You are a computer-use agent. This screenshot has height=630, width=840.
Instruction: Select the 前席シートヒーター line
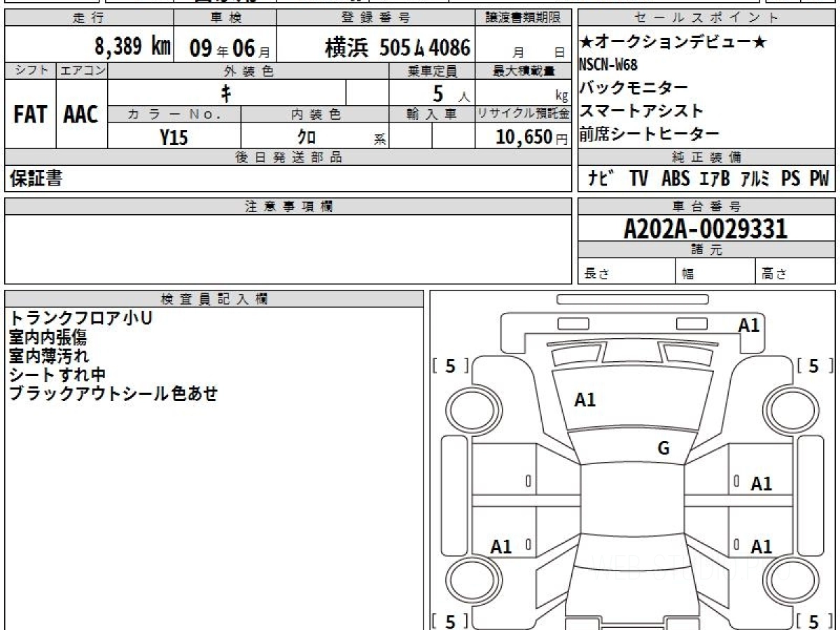[x=650, y=134]
